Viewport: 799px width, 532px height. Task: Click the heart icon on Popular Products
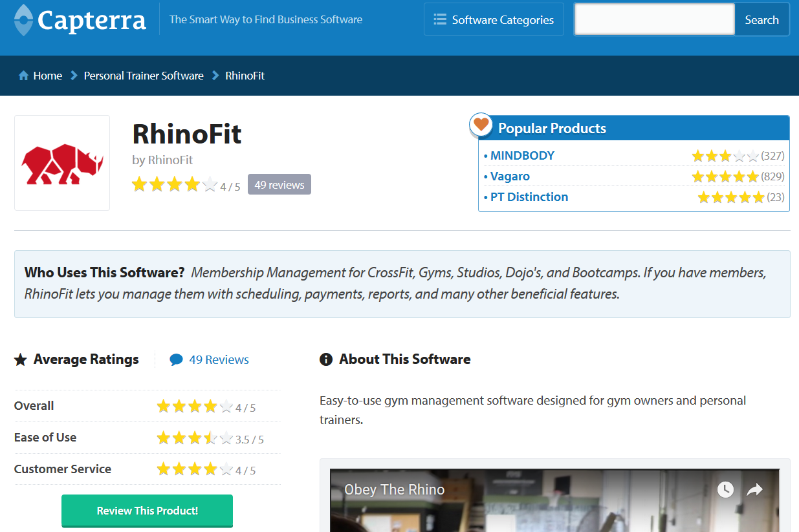tap(481, 125)
